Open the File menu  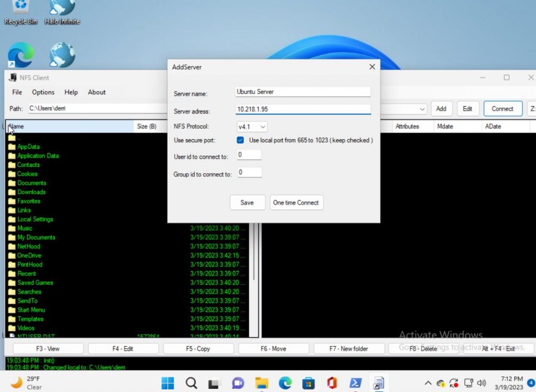pyautogui.click(x=16, y=92)
